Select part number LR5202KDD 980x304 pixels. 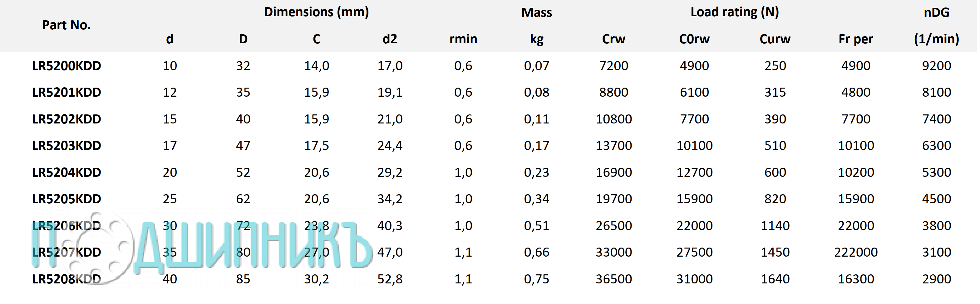pos(66,119)
